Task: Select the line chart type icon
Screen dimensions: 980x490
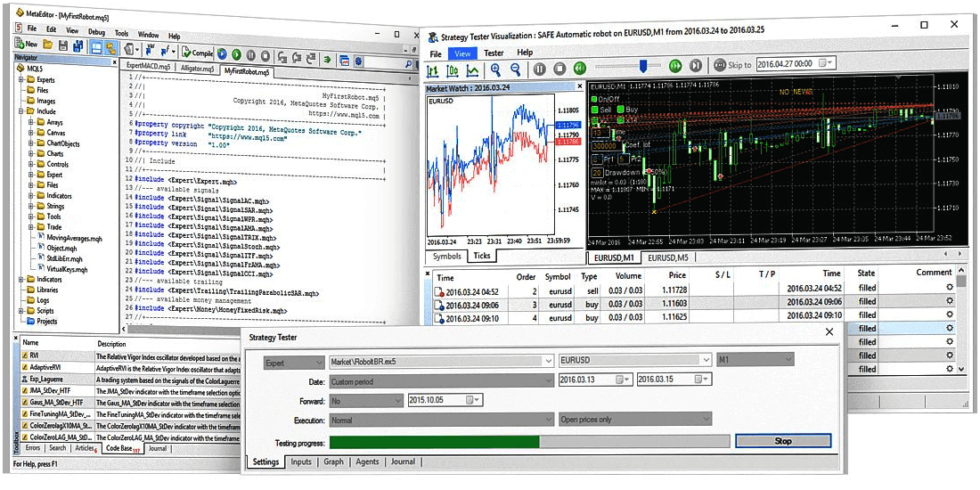Action: pos(472,69)
